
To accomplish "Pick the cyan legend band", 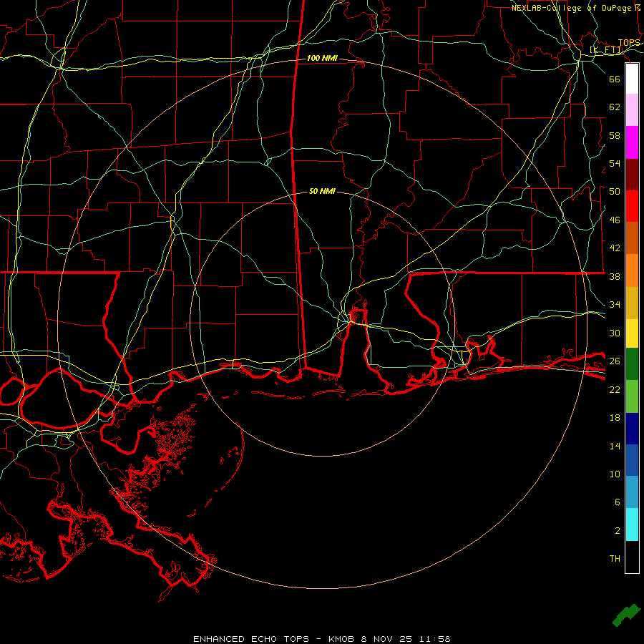I will click(632, 525).
